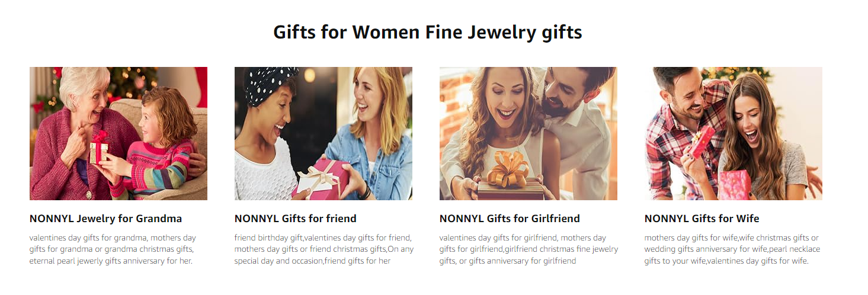Click the husband and wife photo
868x295 pixels.
[733, 133]
